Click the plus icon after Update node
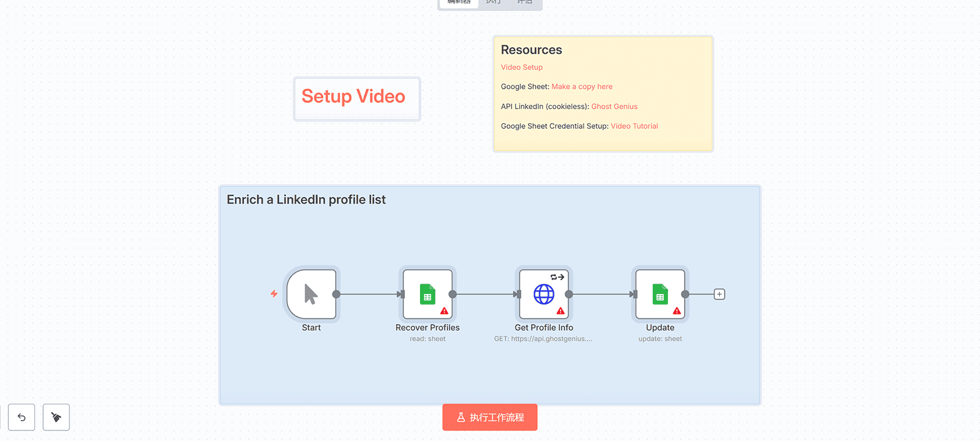 click(x=719, y=295)
